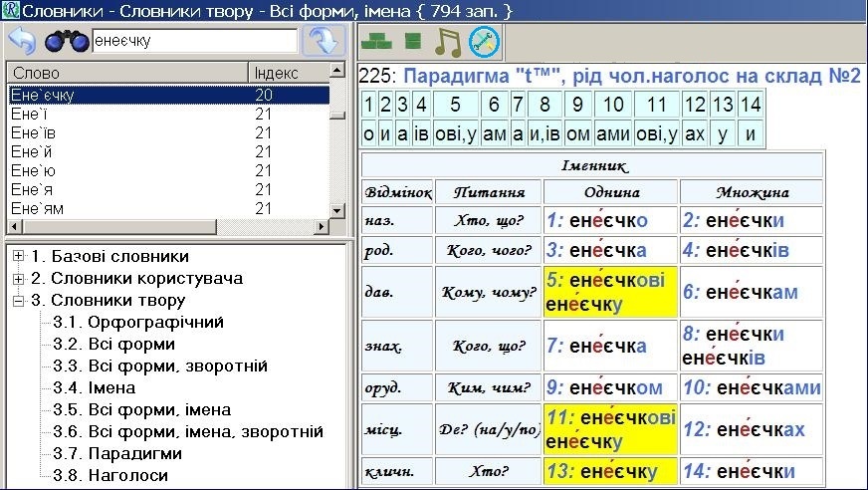Open 3.6. Всі форми, імена, зворотній

pos(188,431)
